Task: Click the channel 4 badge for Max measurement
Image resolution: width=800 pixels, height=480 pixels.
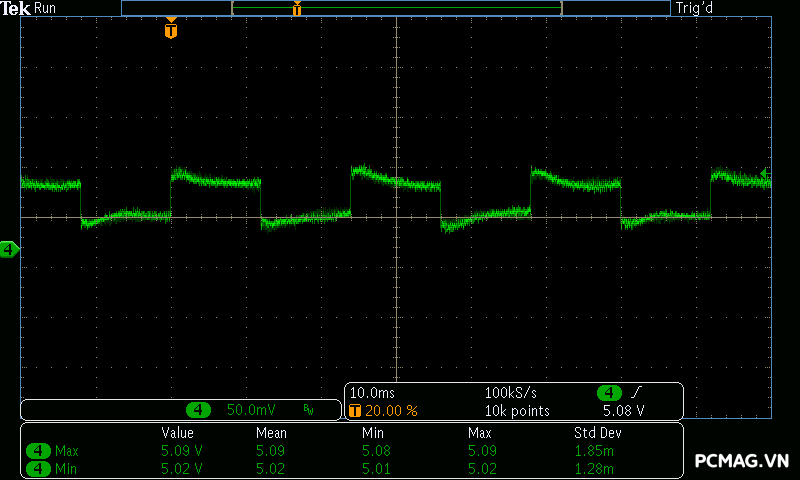Action: pyautogui.click(x=38, y=451)
